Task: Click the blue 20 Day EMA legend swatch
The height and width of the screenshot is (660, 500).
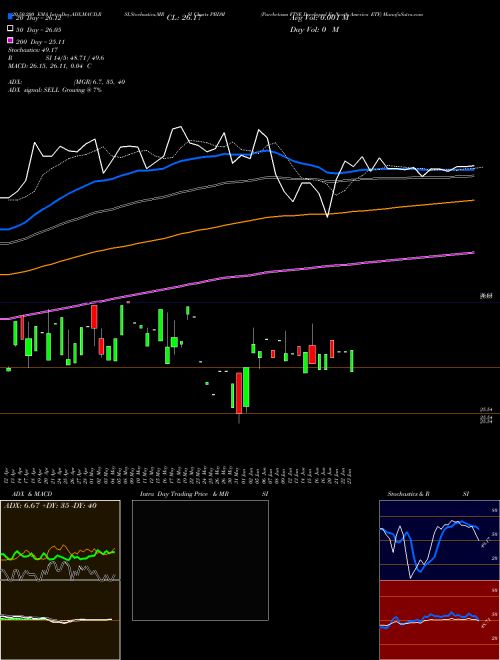Action: 10,17
